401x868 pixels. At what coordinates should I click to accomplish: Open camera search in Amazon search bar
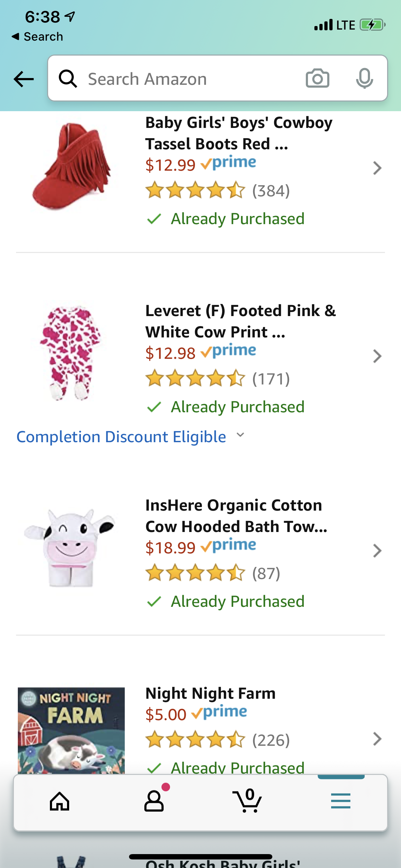pyautogui.click(x=317, y=78)
